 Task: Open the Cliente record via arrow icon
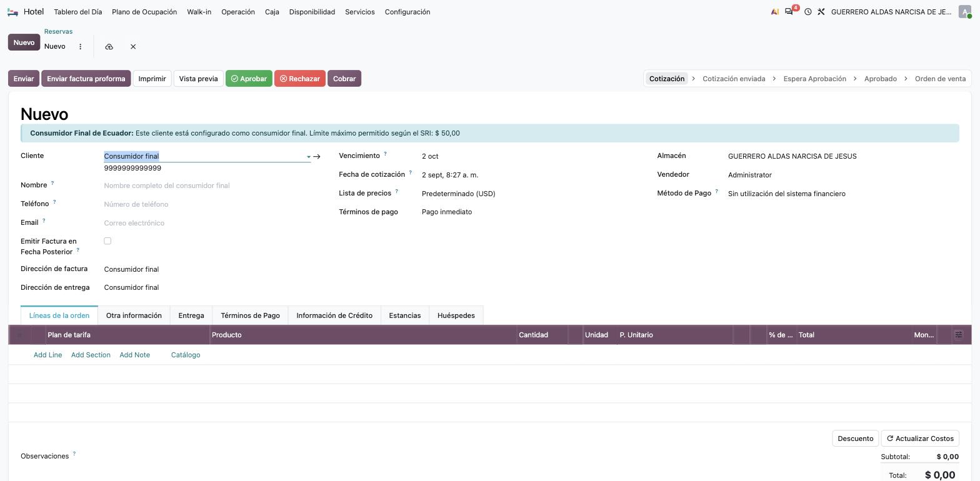point(316,157)
